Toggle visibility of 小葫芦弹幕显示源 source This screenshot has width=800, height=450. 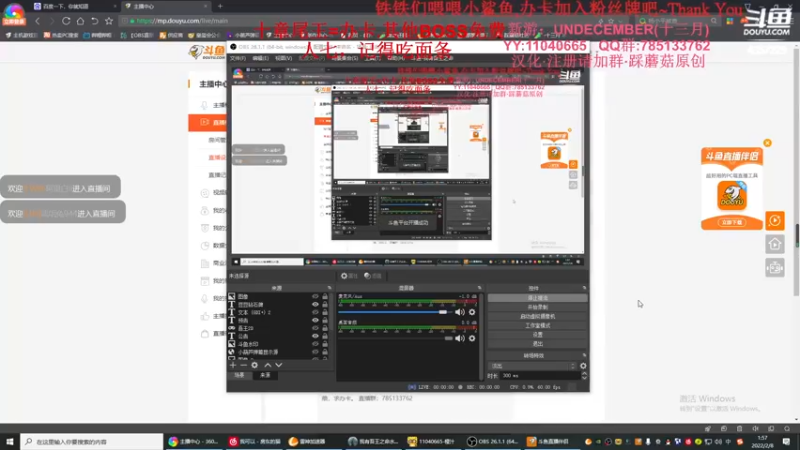(315, 352)
